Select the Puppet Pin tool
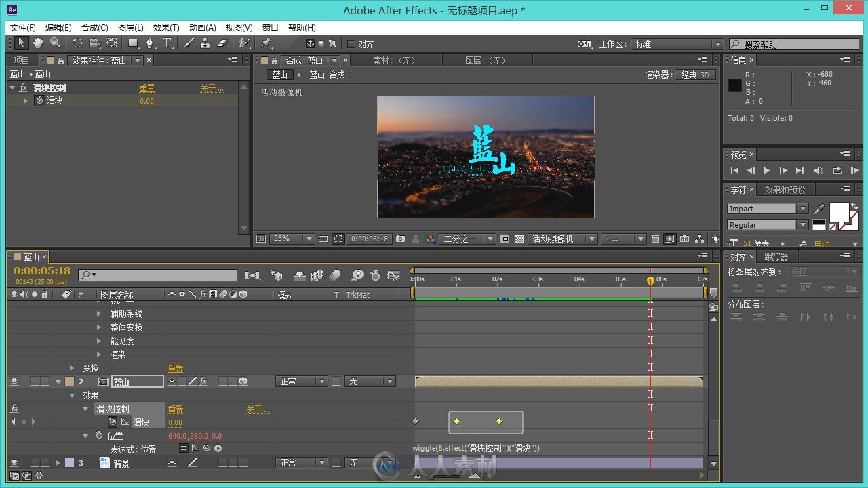Screen dimensions: 868x488 pos(266,43)
